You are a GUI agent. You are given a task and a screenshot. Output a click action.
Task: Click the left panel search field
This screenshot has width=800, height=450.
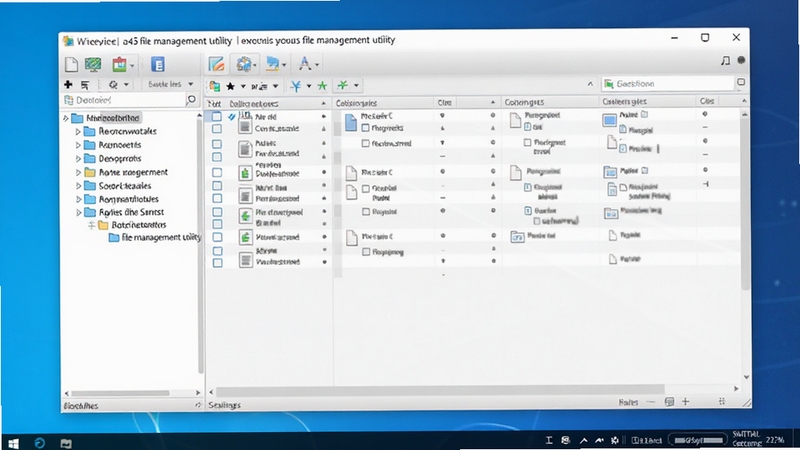[x=124, y=100]
